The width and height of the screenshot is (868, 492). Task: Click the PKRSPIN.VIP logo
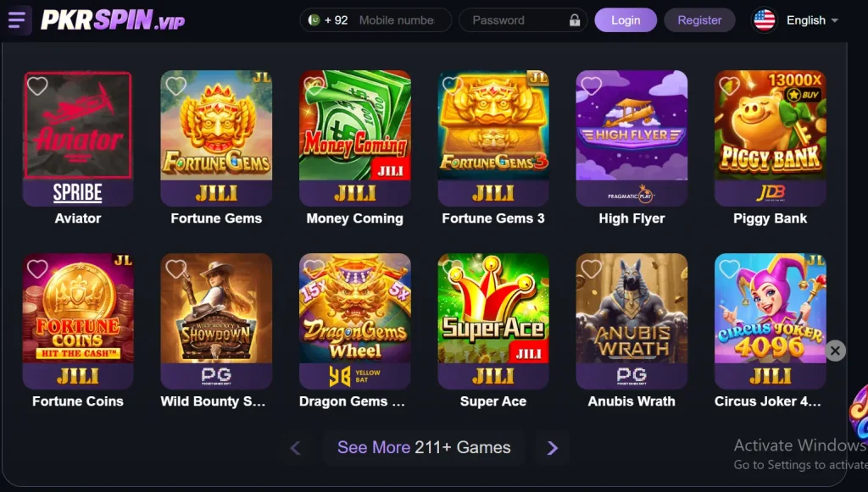113,20
